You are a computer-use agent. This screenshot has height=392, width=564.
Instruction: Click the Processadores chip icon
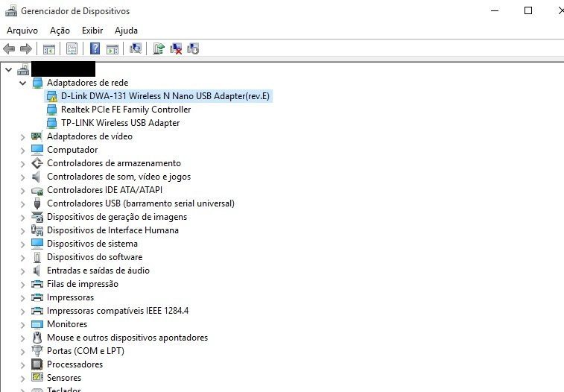pyautogui.click(x=37, y=364)
